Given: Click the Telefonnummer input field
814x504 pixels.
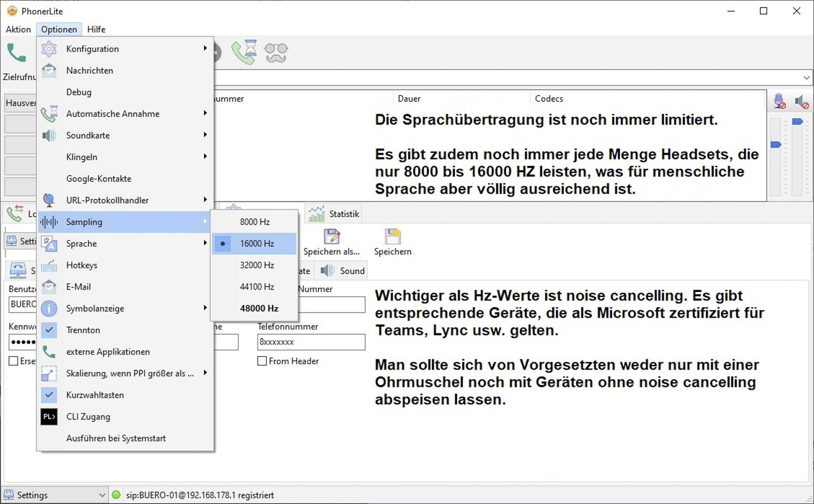Looking at the screenshot, I should coord(311,342).
